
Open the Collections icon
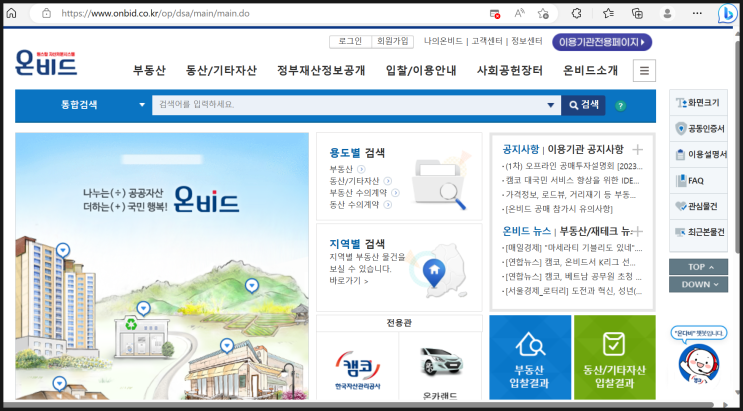637,13
